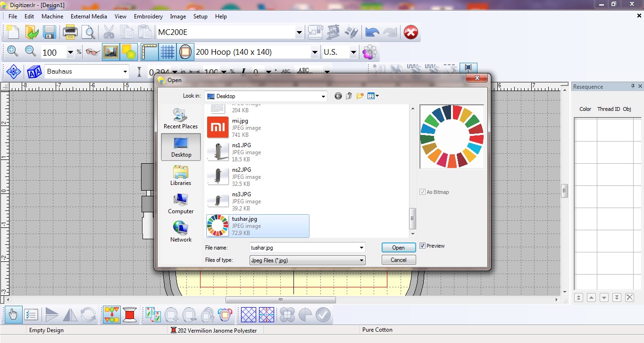Click the rotating square frame icon
The height and width of the screenshot is (343, 644).
226,314
